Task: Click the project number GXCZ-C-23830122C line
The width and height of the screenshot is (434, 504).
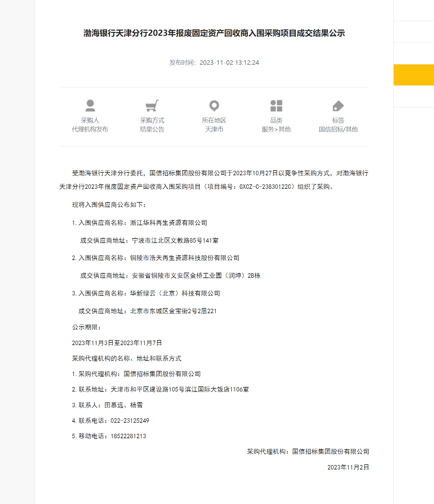Action: click(x=197, y=187)
